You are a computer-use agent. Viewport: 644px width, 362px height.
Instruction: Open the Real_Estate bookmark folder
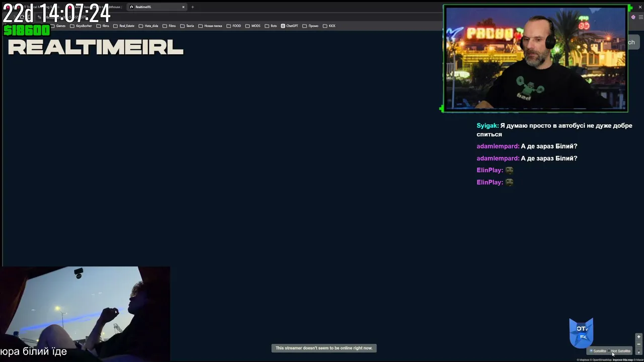(x=124, y=26)
